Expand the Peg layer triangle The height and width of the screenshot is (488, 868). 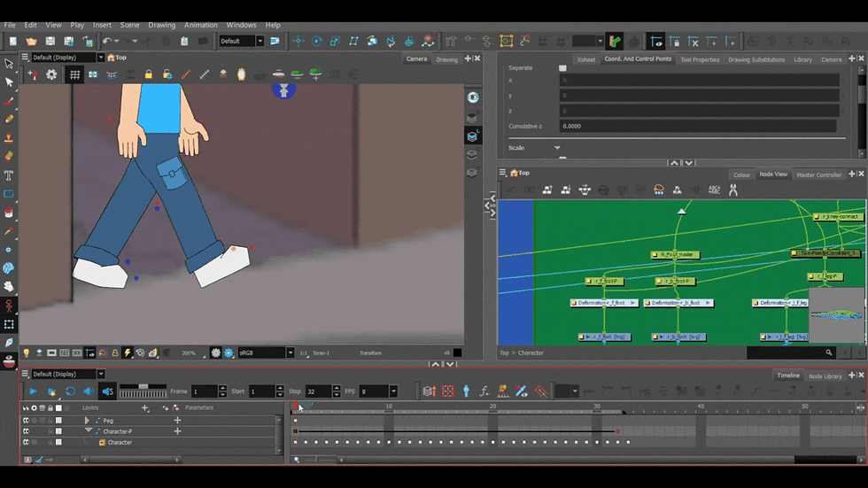[x=87, y=421]
